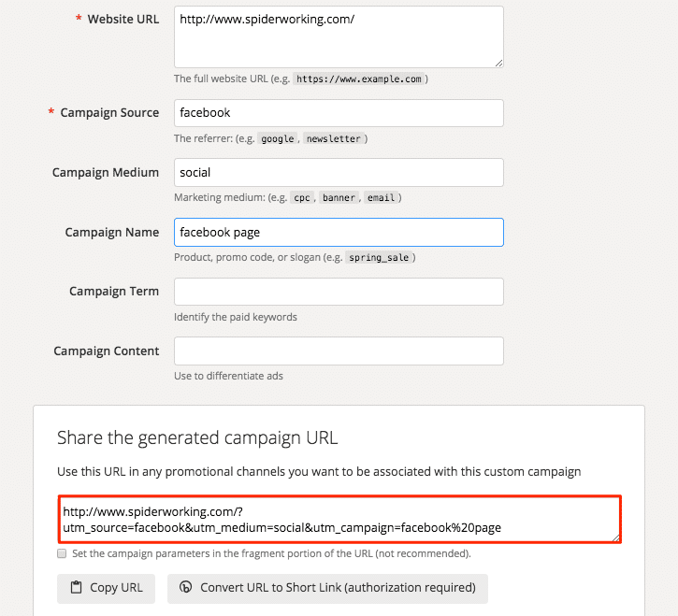Click the generated URL box resize handle

tap(616, 537)
